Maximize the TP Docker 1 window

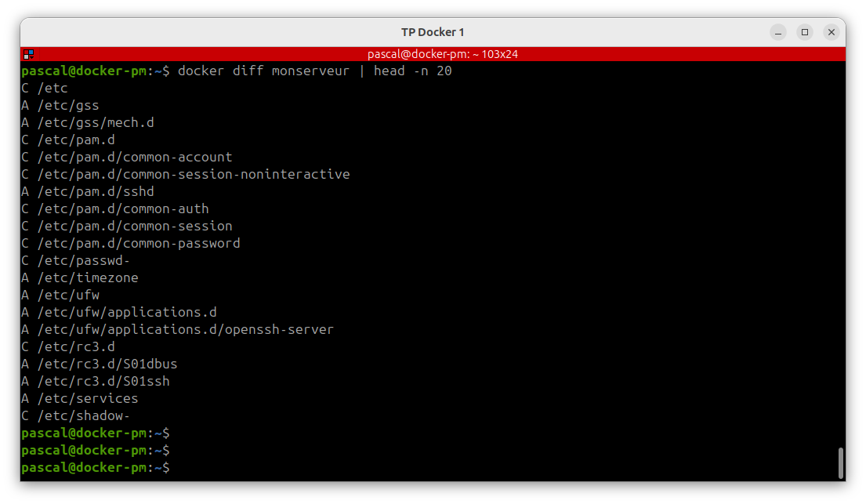pos(805,32)
